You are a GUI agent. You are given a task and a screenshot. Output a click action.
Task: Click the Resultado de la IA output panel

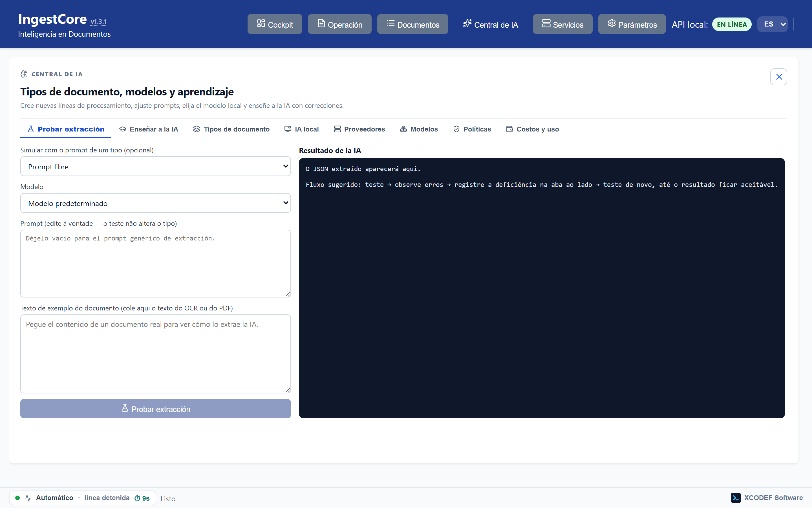point(542,288)
